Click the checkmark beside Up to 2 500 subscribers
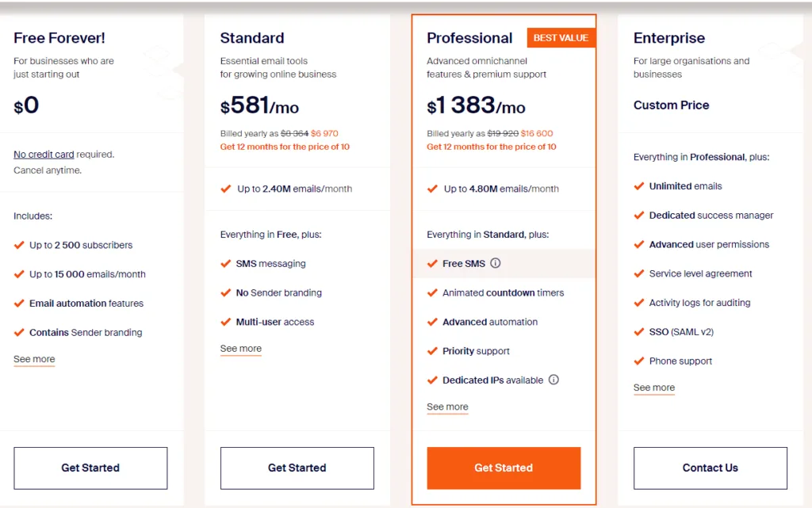 pos(19,245)
